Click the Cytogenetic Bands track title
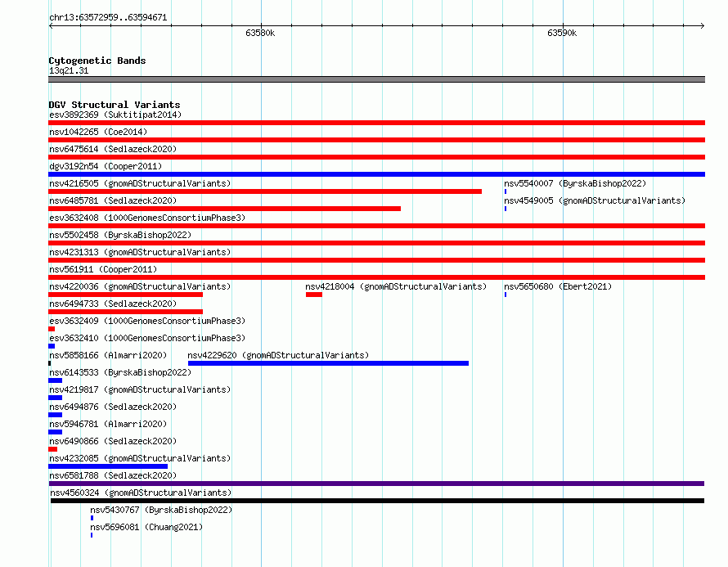 tap(97, 61)
